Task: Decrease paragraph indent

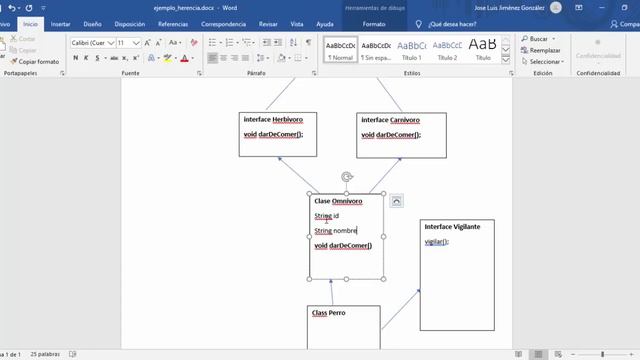Action: [267, 43]
